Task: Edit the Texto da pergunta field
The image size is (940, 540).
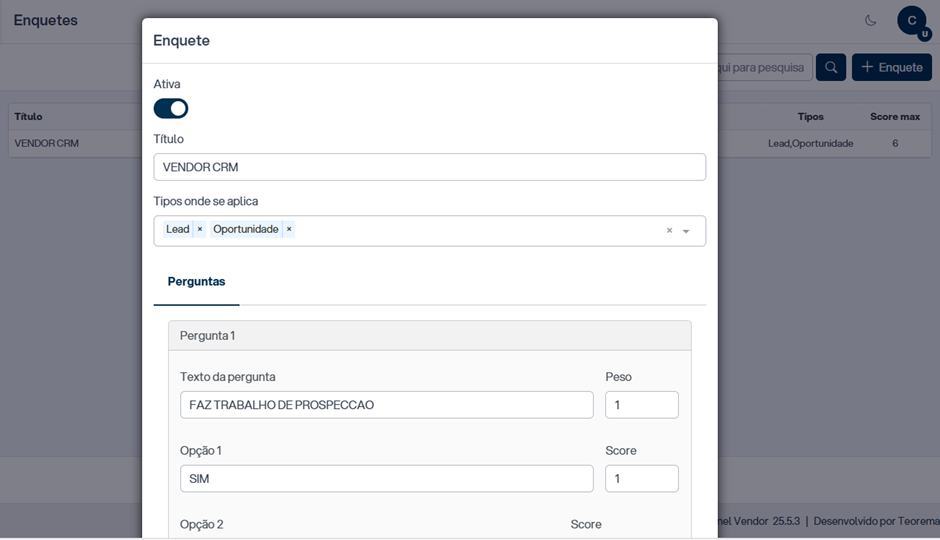Action: pyautogui.click(x=387, y=405)
